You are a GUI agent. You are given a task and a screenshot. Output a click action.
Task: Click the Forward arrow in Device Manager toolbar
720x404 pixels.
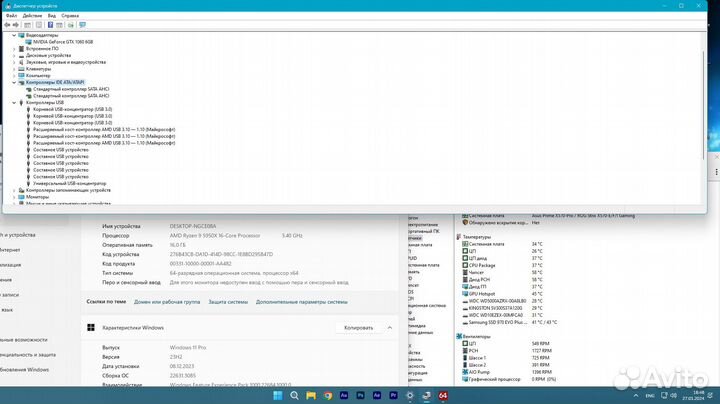(16, 25)
